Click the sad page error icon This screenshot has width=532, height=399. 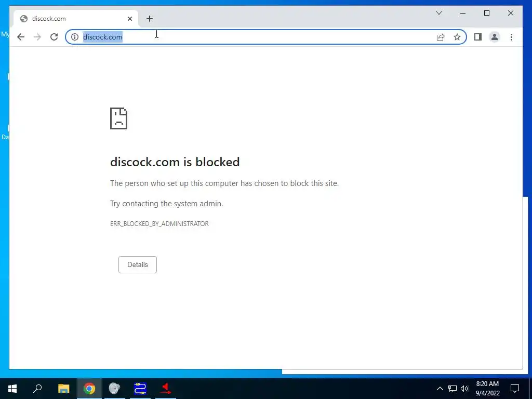[118, 118]
